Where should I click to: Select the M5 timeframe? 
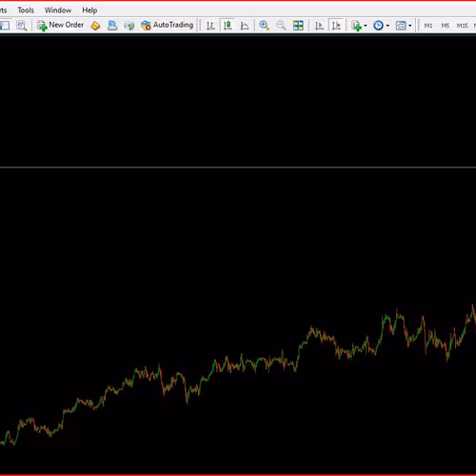pyautogui.click(x=446, y=26)
